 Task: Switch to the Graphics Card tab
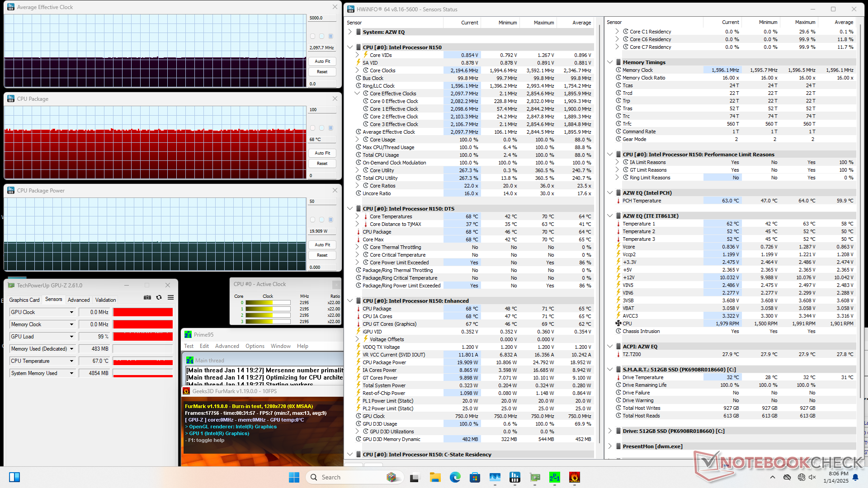(x=24, y=300)
